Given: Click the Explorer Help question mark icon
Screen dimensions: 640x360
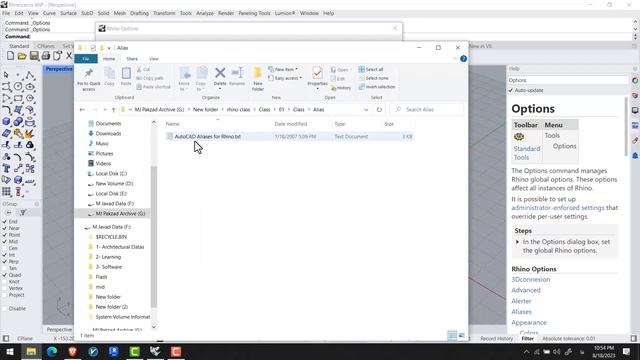Looking at the screenshot, I should tap(463, 59).
